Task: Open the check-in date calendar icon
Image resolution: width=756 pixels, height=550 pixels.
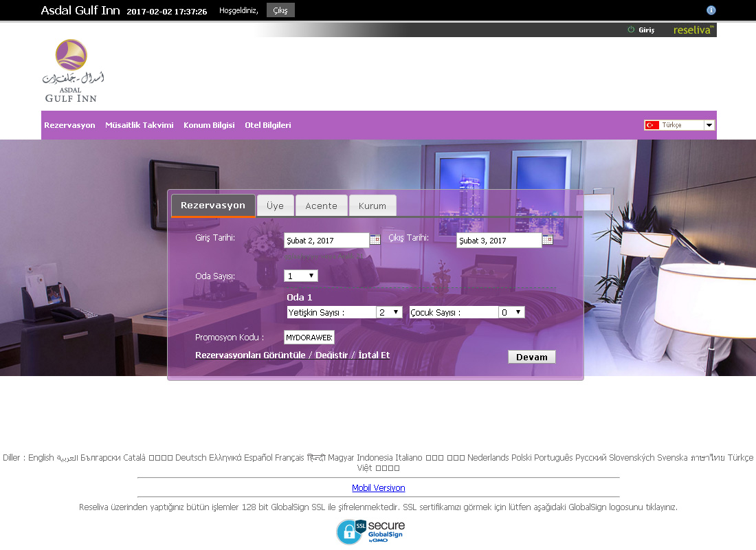Action: [x=375, y=240]
